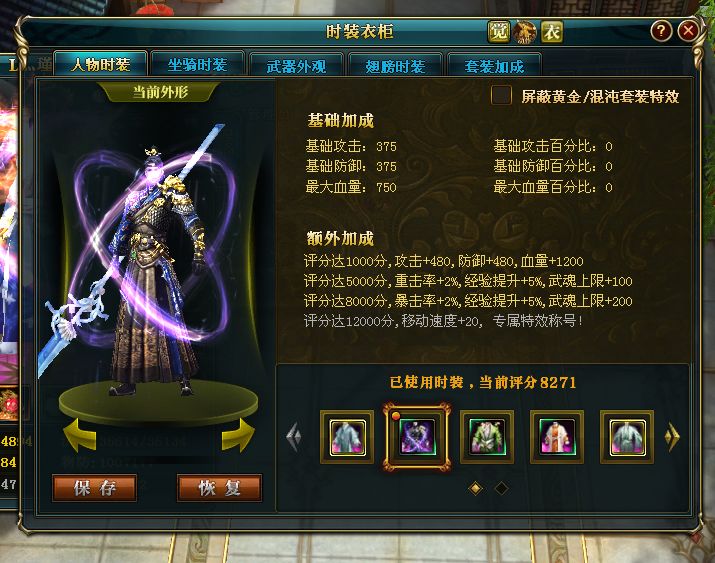715x563 pixels.
Task: Click the golden character emblem icon
Action: tap(525, 32)
